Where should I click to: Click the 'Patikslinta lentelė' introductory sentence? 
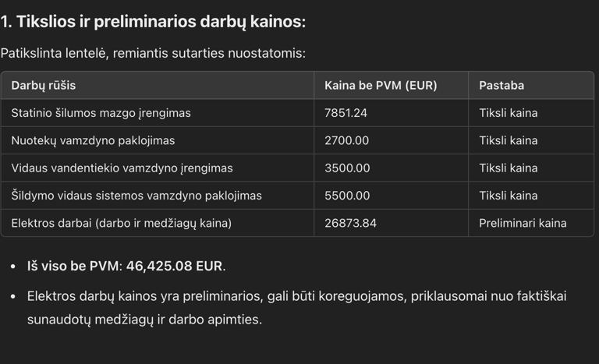coord(153,53)
